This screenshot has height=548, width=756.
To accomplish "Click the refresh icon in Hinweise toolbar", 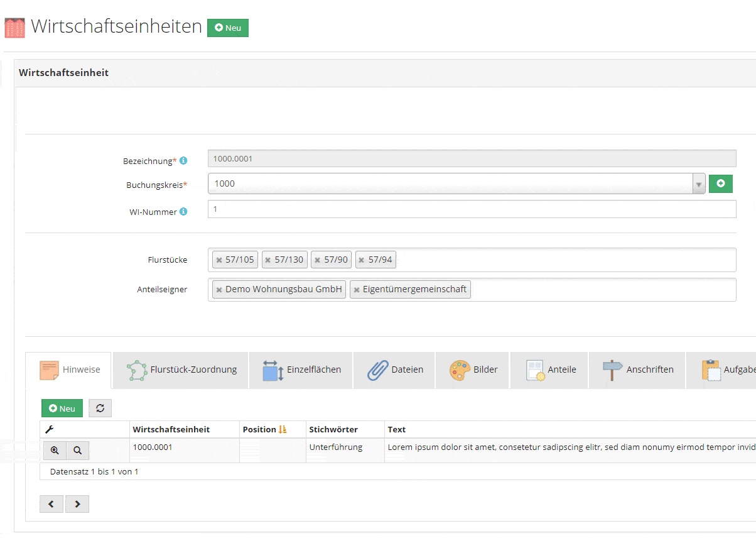I will pos(100,408).
